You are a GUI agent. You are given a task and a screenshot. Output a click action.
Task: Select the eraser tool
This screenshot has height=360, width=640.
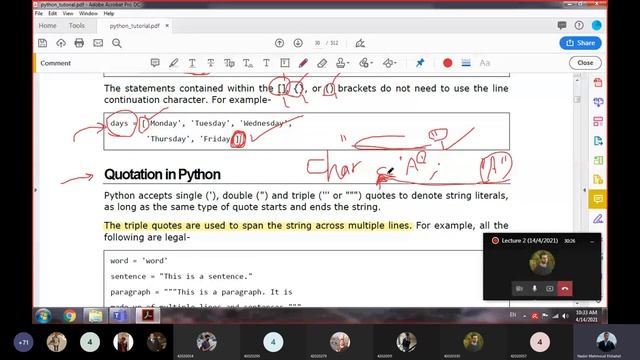tap(322, 63)
